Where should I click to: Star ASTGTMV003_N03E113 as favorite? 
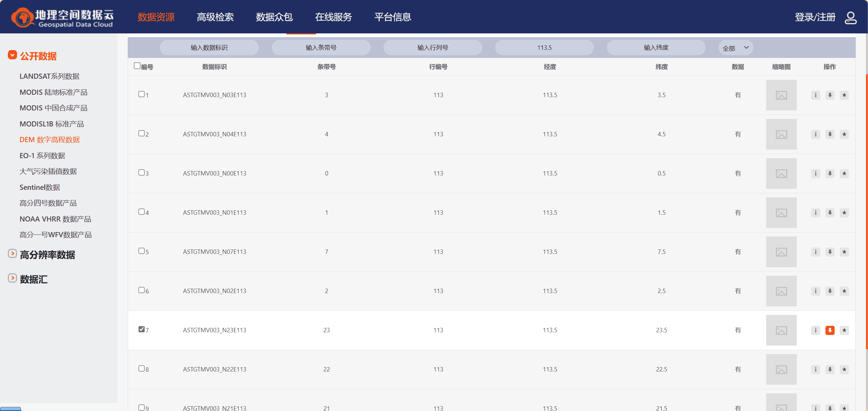(x=844, y=95)
